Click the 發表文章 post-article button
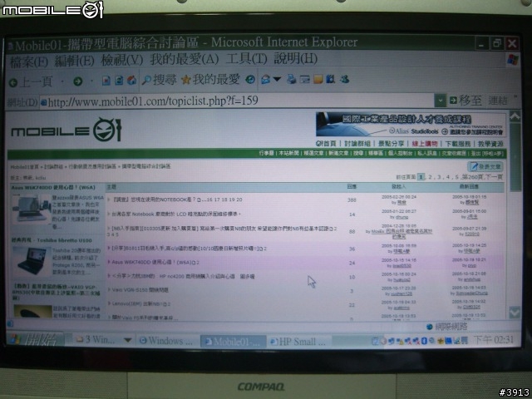 (x=485, y=166)
